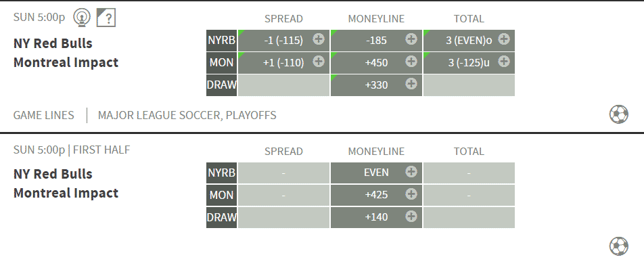Open Major League Soccer, Playoffs link
Image resolution: width=644 pixels, height=268 pixels.
(x=187, y=115)
